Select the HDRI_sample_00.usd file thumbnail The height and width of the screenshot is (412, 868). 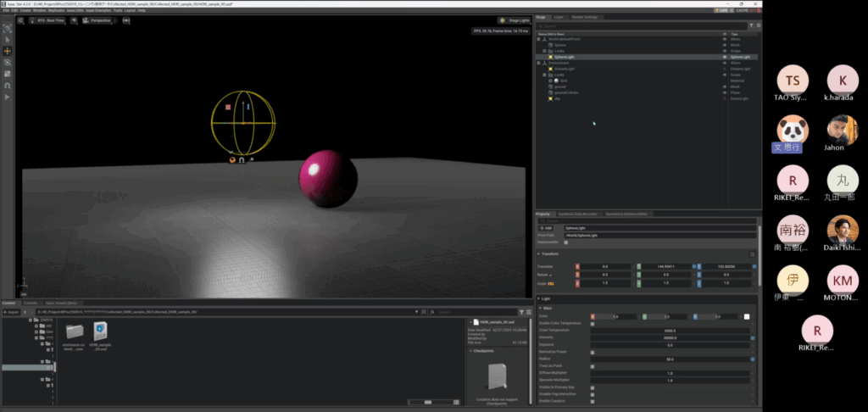(101, 332)
